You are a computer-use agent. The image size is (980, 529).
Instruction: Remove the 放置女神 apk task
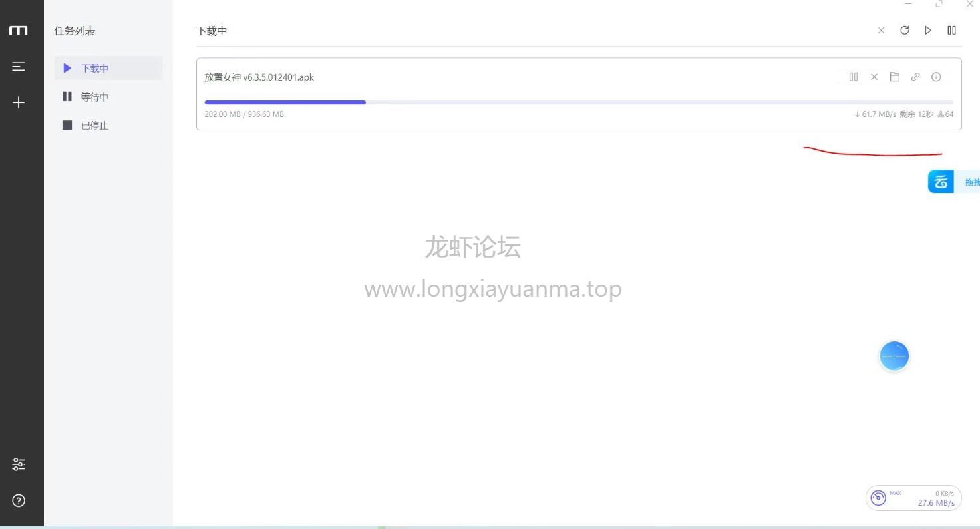[x=874, y=77]
